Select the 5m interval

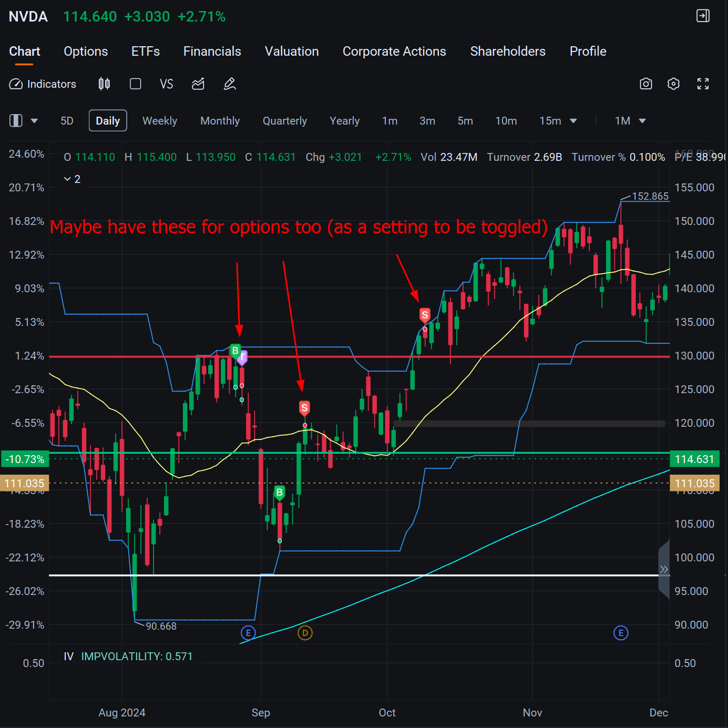(x=465, y=121)
